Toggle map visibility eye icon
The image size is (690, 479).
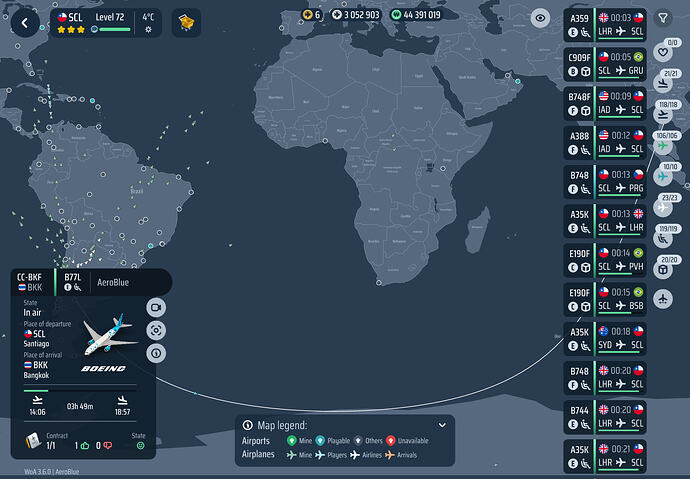click(540, 18)
